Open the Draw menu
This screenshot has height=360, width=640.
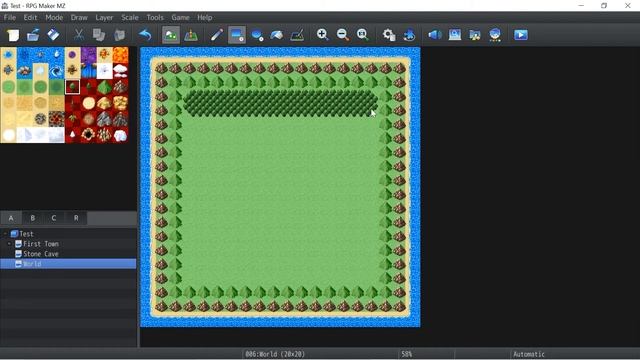coord(79,18)
